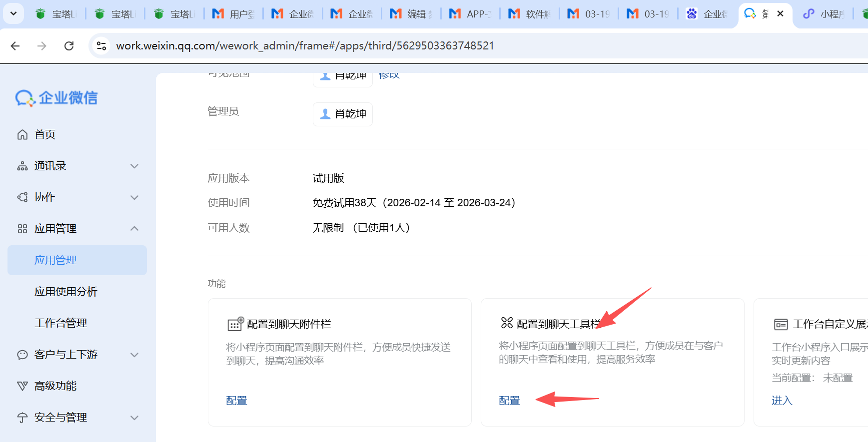Select 工作台管理 in sidebar
This screenshot has height=442, width=868.
click(x=60, y=323)
